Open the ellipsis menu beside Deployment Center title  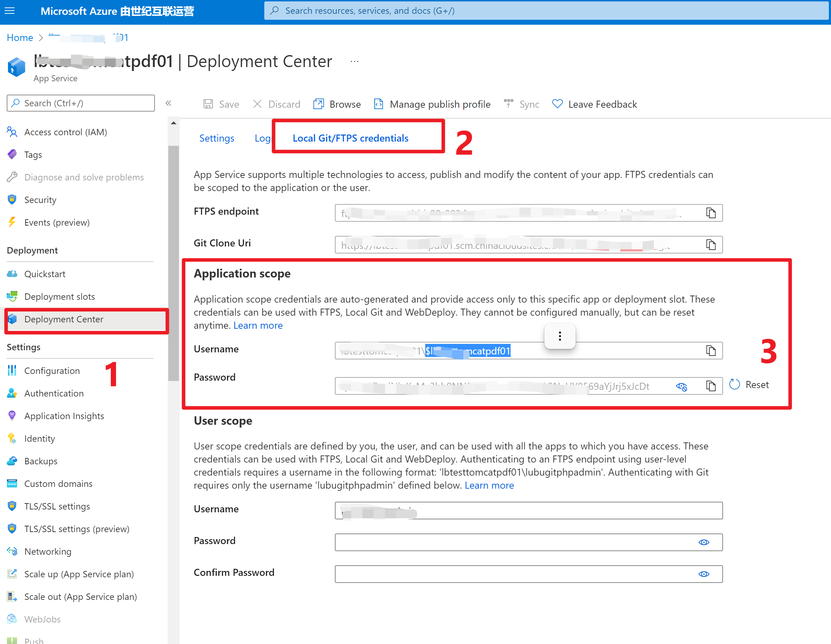click(x=354, y=61)
